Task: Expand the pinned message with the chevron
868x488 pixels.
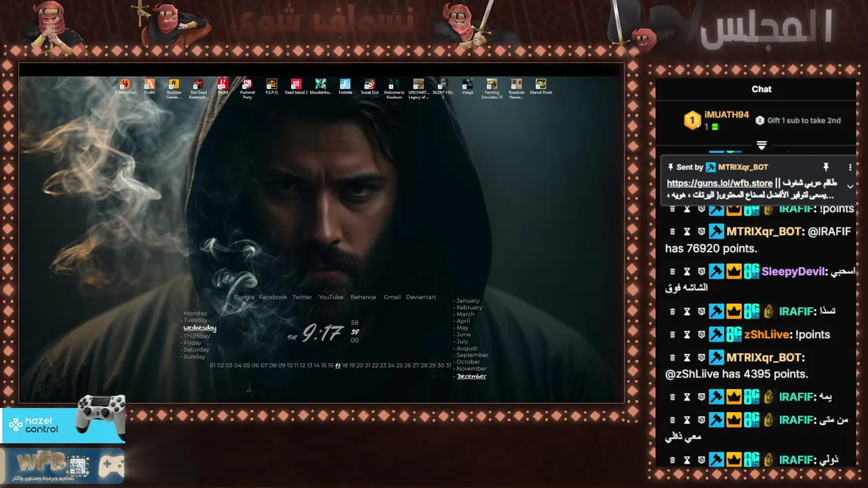Action: (850, 186)
